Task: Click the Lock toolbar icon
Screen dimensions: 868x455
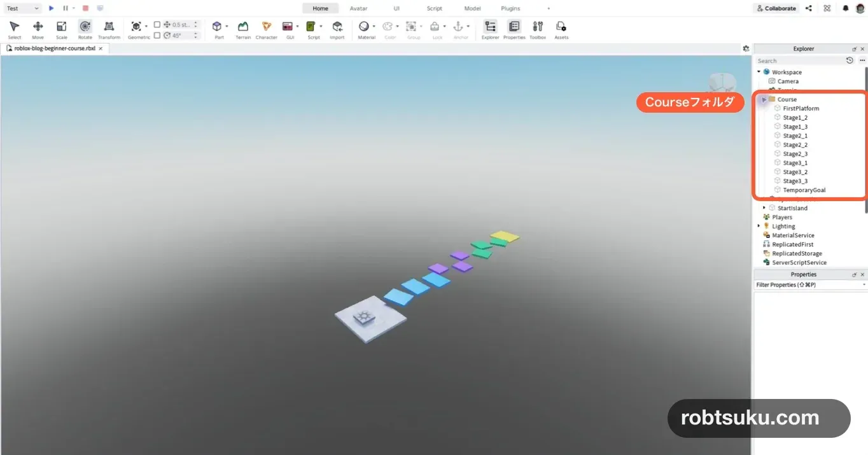Action: coord(435,27)
